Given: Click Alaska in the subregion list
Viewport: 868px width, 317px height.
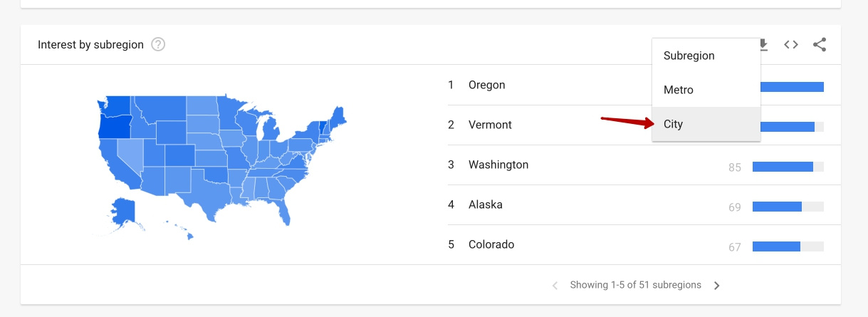Looking at the screenshot, I should (x=486, y=204).
